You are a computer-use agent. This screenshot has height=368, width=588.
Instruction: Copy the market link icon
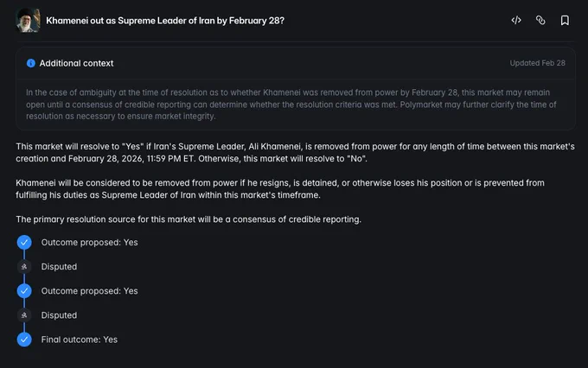click(x=540, y=20)
